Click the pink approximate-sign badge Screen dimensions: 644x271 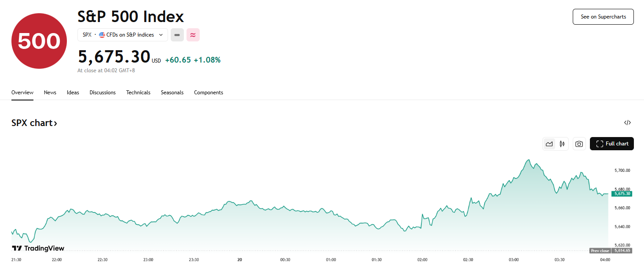point(193,35)
